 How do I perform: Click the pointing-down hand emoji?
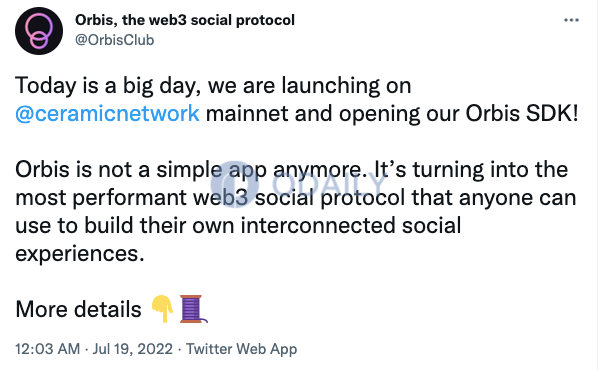click(x=162, y=309)
